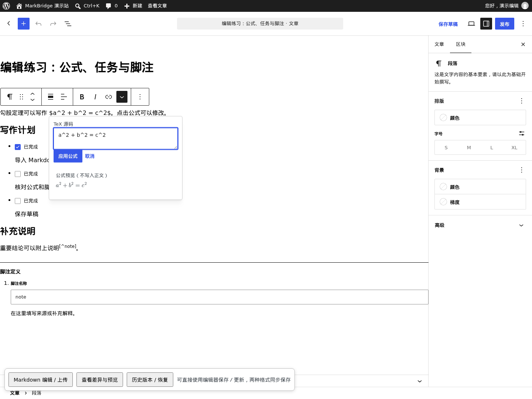Toggle italic formatting
Image resolution: width=532 pixels, height=399 pixels.
95,97
